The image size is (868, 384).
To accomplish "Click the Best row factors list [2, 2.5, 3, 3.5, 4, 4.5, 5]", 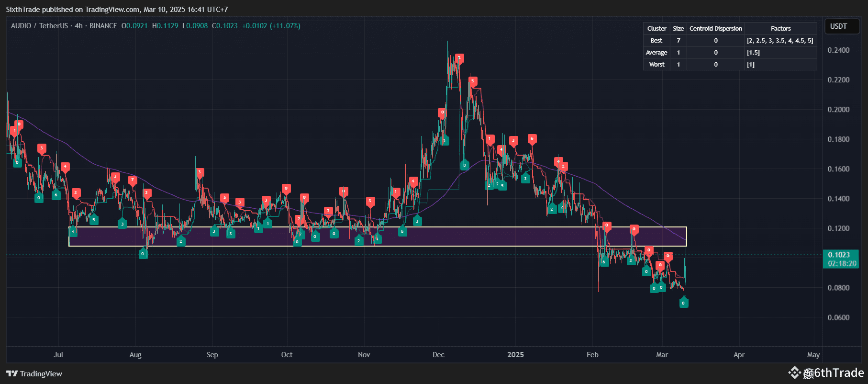I will pyautogui.click(x=780, y=41).
